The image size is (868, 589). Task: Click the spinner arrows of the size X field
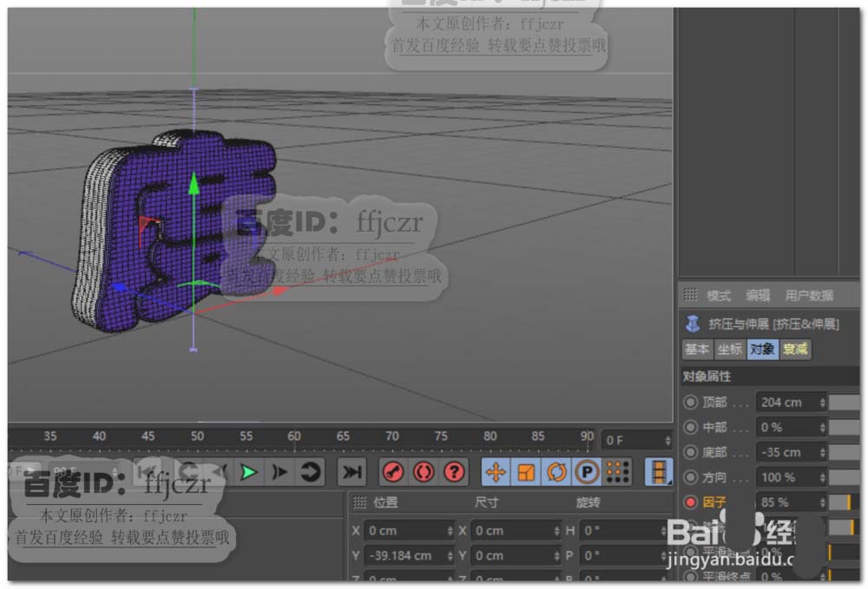click(556, 531)
